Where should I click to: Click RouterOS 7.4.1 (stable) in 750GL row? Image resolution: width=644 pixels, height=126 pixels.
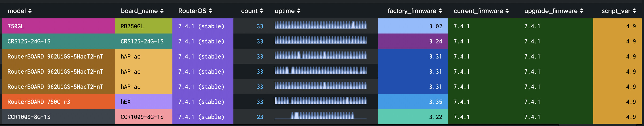point(201,26)
